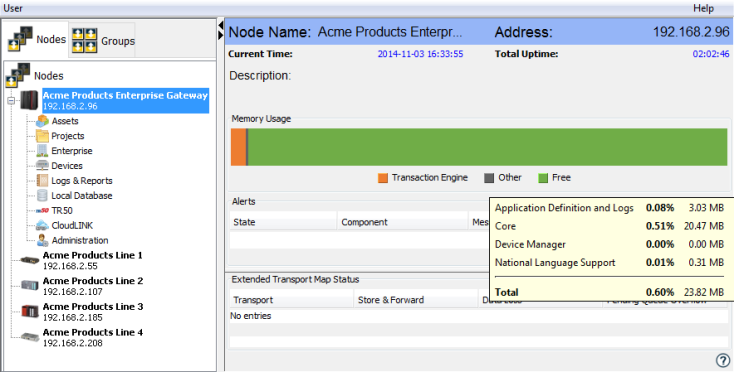Viewport: 734px width, 372px height.
Task: Click the Projects folder icon
Action: [x=42, y=136]
